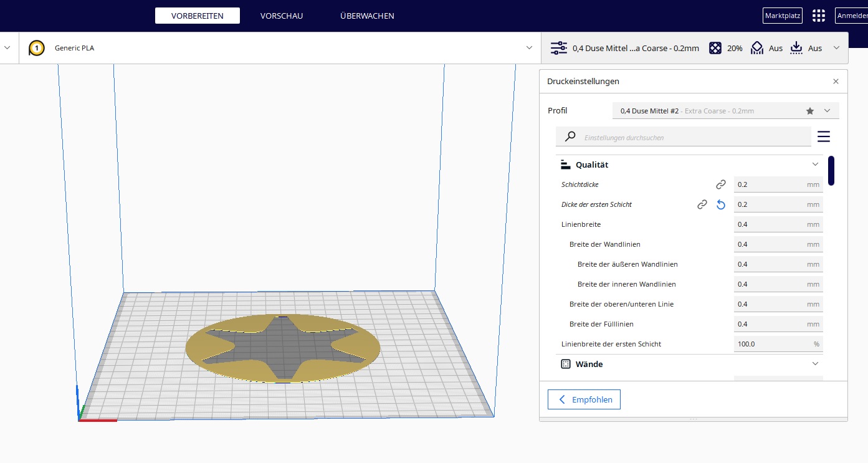The width and height of the screenshot is (868, 463).
Task: Open the settings visibility hamburger menu
Action: click(824, 136)
